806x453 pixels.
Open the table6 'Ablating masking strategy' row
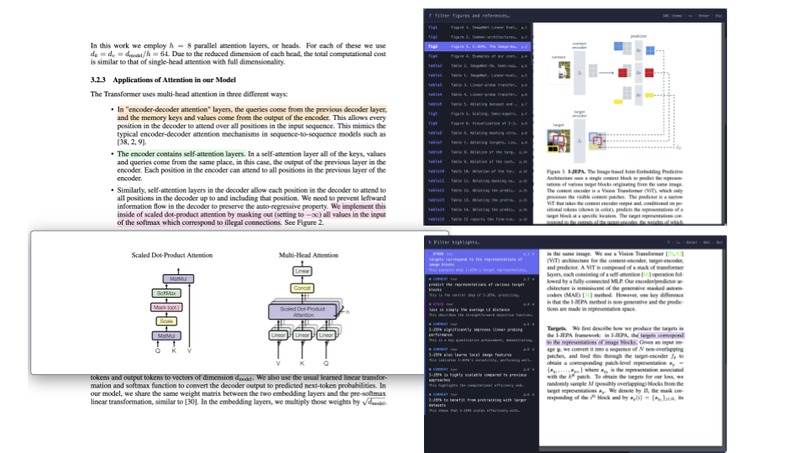coord(478,133)
